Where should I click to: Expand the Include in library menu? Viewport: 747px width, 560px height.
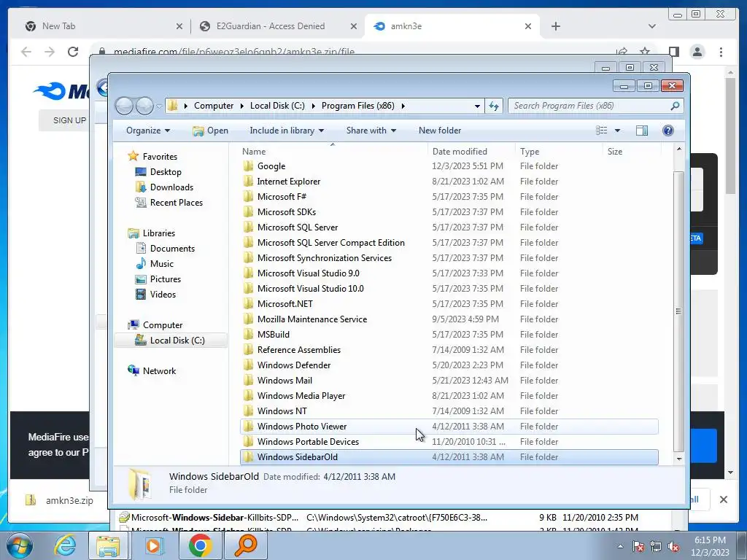(x=287, y=131)
